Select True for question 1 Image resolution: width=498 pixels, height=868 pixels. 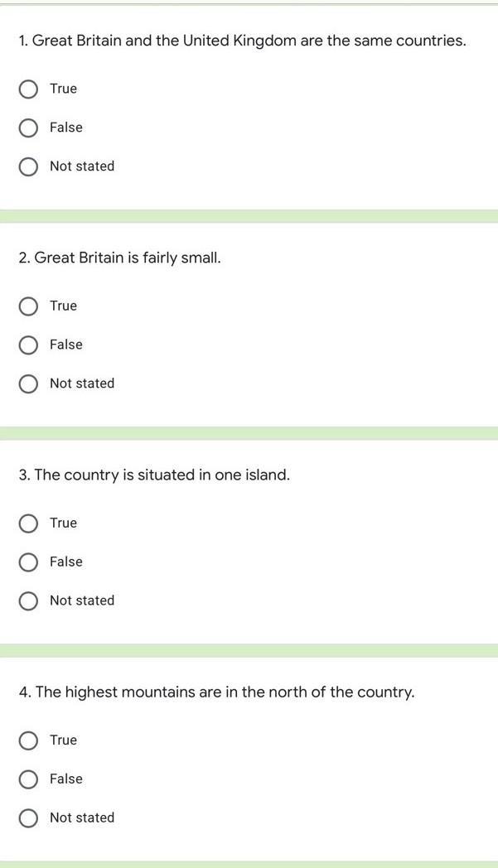tap(28, 89)
